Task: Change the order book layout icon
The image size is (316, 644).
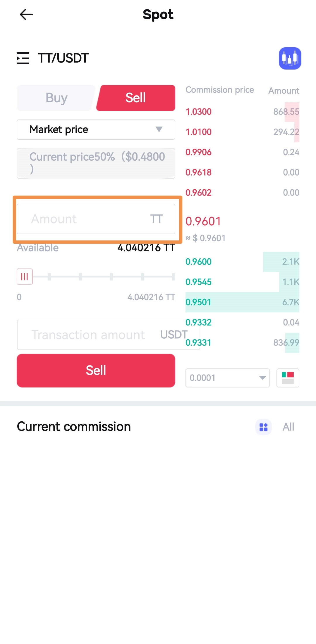Action: pyautogui.click(x=288, y=378)
